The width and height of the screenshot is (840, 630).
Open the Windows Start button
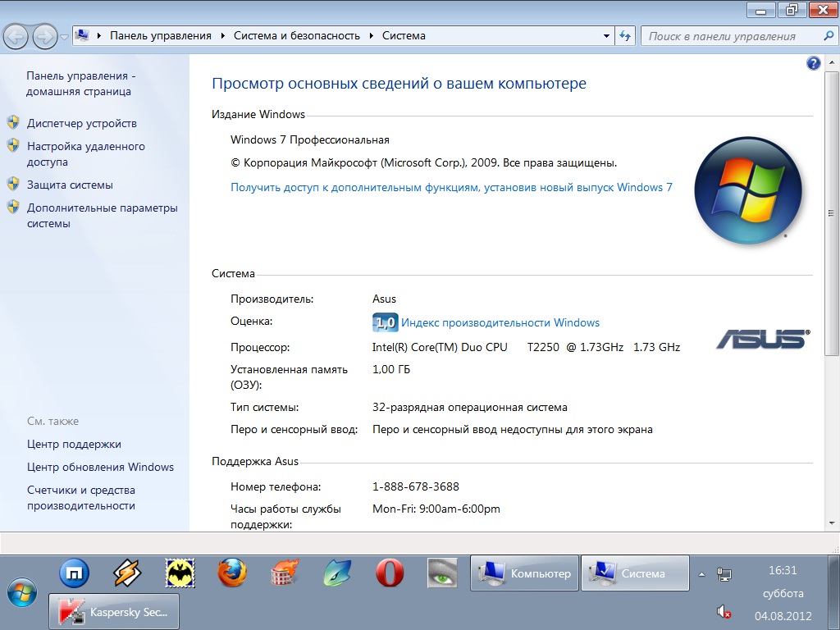[x=22, y=593]
